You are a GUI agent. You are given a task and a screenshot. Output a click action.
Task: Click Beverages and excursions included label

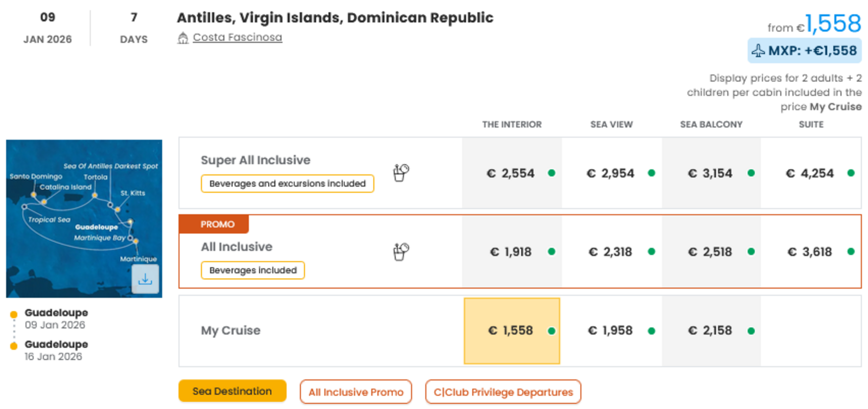tap(287, 184)
